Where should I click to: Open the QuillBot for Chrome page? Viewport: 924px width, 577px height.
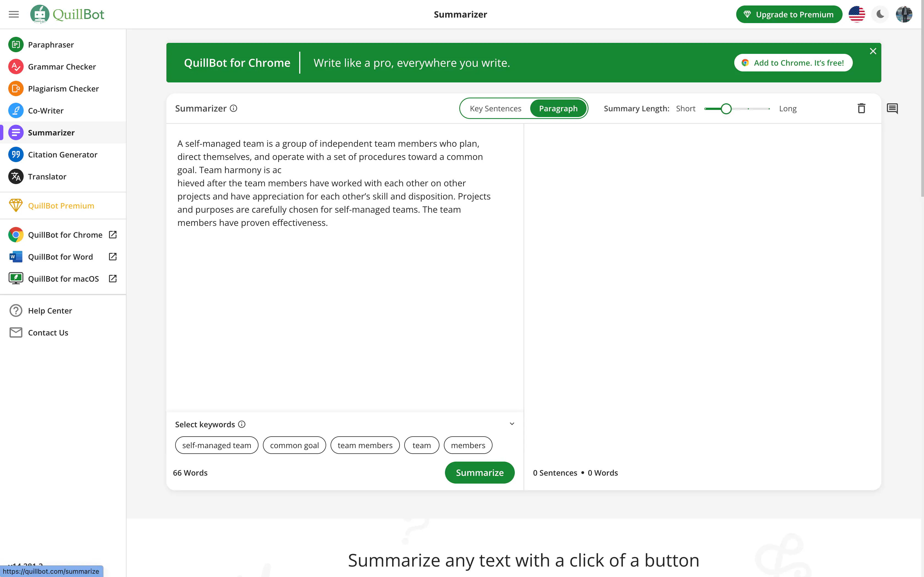65,235
